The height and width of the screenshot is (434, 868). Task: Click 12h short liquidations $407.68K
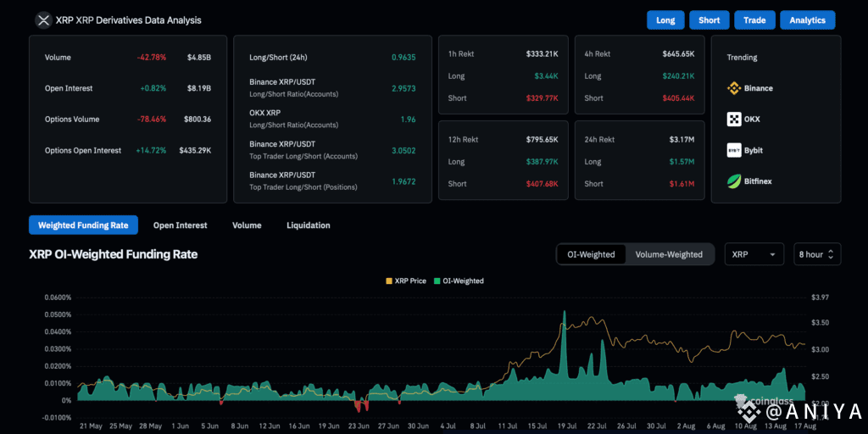pos(542,184)
